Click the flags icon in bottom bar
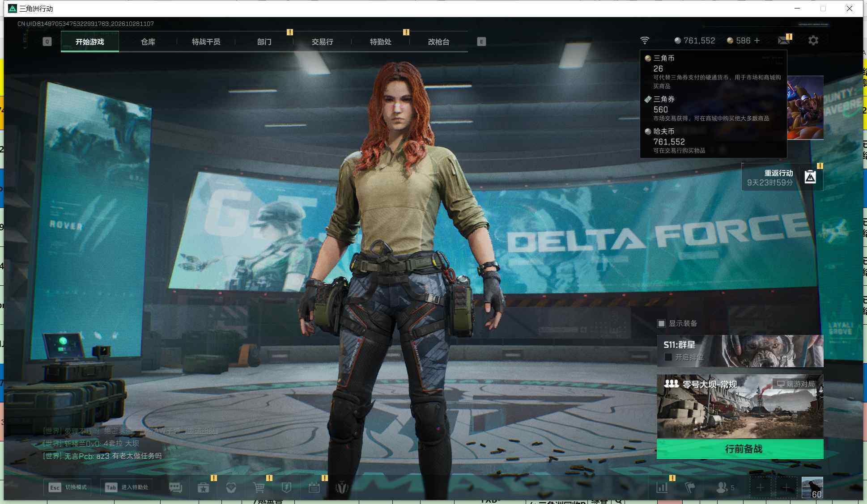Screen dimensions: 867x504 690,487
